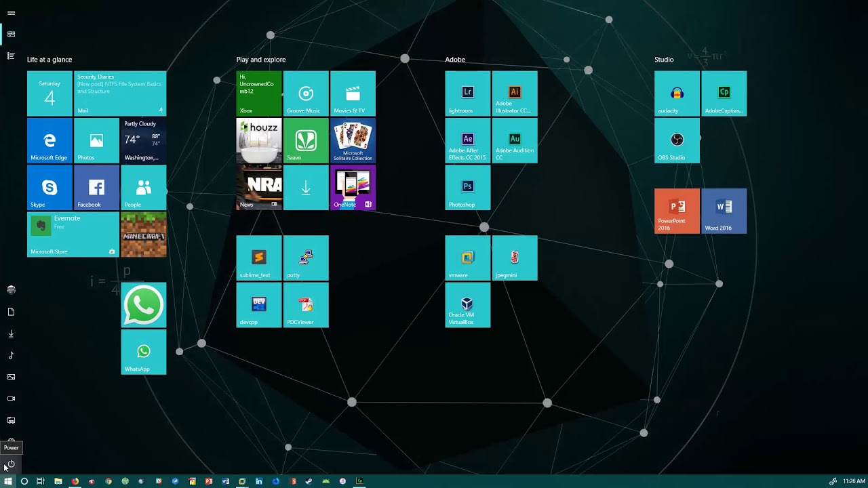This screenshot has width=868, height=488.
Task: Launch Minecraft tile
Action: point(144,235)
